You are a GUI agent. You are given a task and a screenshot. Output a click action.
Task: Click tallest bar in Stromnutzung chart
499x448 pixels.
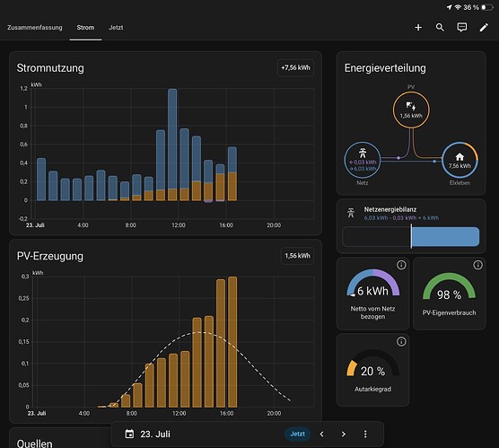click(x=172, y=145)
